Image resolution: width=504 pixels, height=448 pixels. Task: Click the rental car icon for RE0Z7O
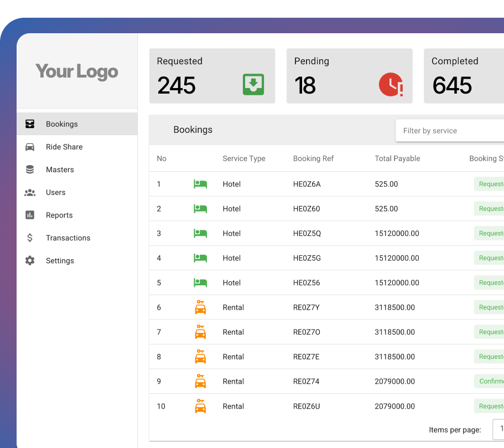200,332
